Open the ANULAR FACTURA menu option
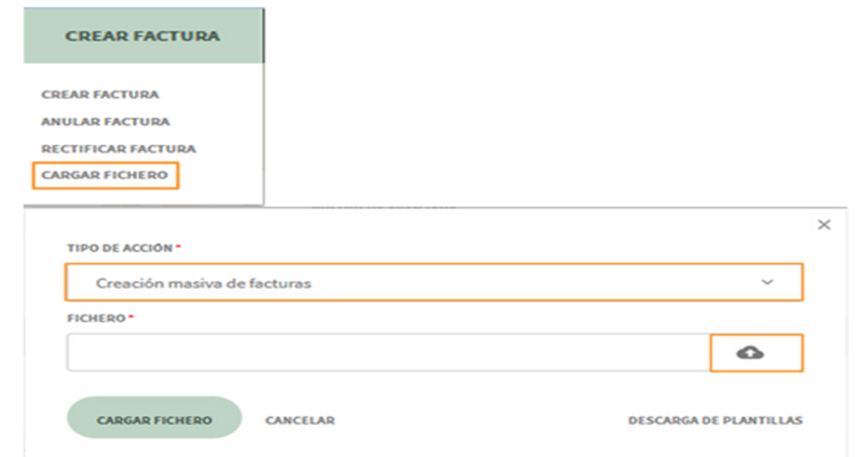This screenshot has width=868, height=457. [x=105, y=121]
